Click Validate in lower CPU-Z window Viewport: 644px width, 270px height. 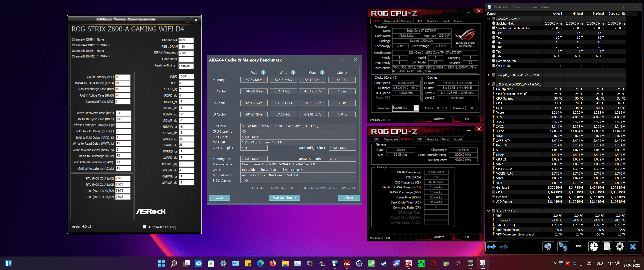point(439,237)
